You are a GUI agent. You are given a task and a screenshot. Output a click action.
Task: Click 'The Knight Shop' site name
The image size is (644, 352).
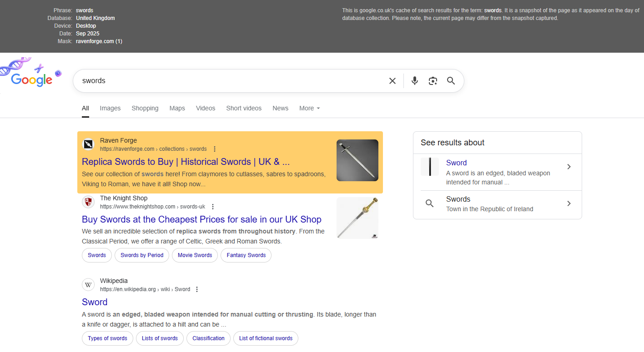click(124, 198)
